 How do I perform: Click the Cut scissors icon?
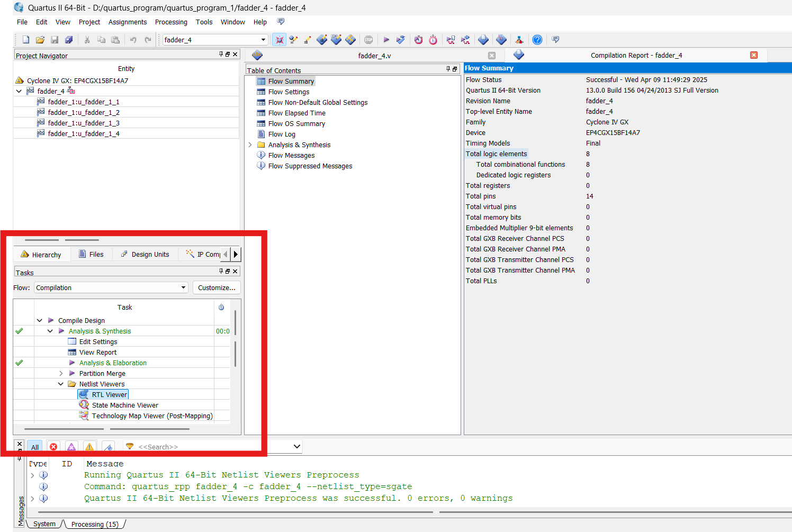tap(87, 40)
